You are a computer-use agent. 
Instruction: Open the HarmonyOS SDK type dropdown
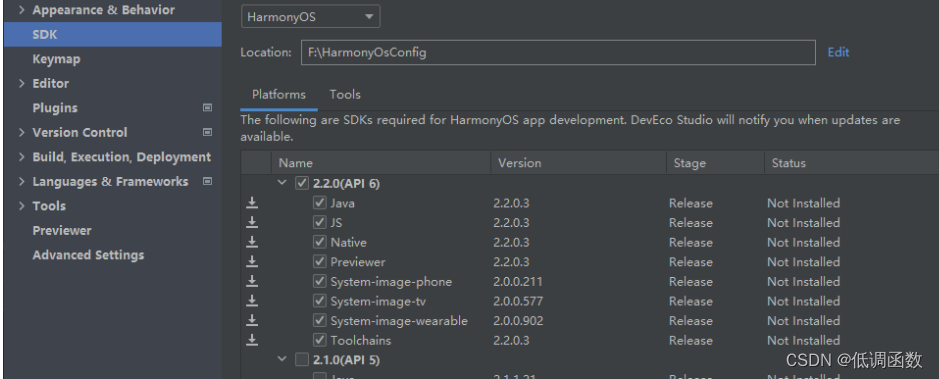[311, 17]
